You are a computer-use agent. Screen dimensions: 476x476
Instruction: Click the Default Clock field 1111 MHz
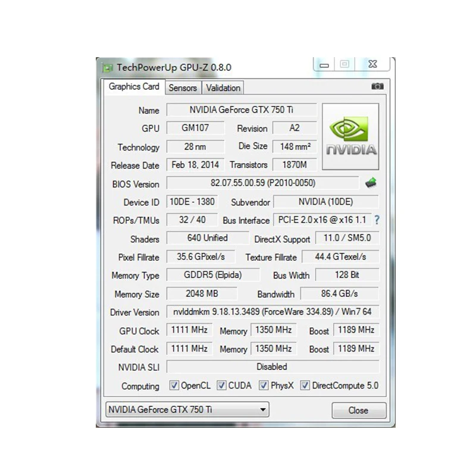(189, 349)
